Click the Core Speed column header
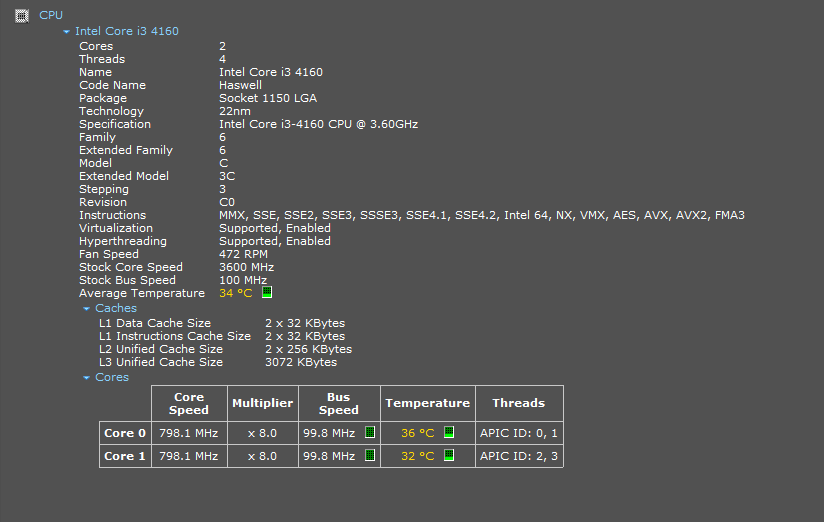 (x=189, y=403)
